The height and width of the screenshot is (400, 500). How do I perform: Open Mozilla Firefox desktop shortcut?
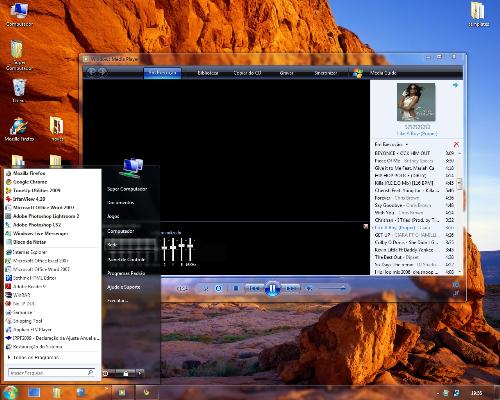(19, 129)
